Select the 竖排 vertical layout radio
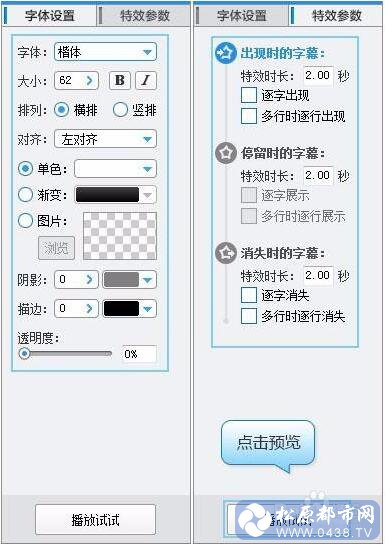 120,110
